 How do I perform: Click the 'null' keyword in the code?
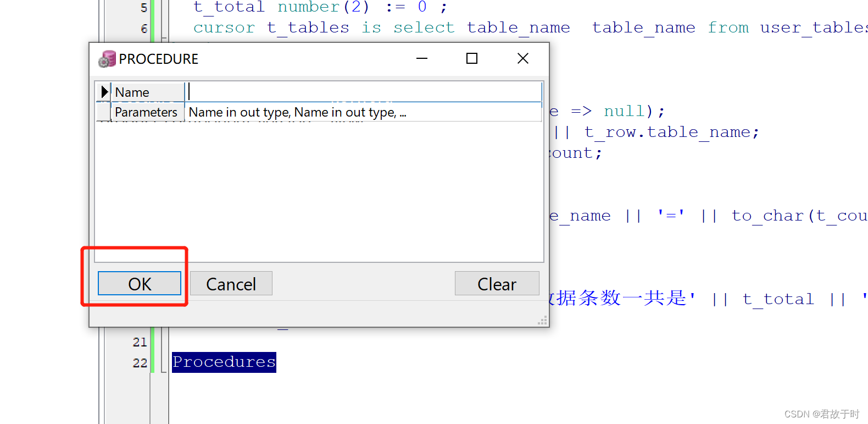pos(624,111)
